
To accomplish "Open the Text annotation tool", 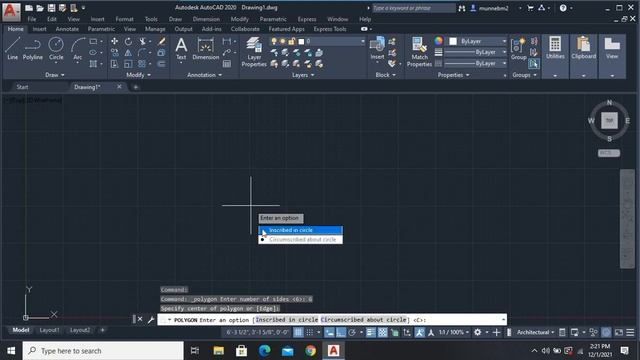I will point(181,49).
